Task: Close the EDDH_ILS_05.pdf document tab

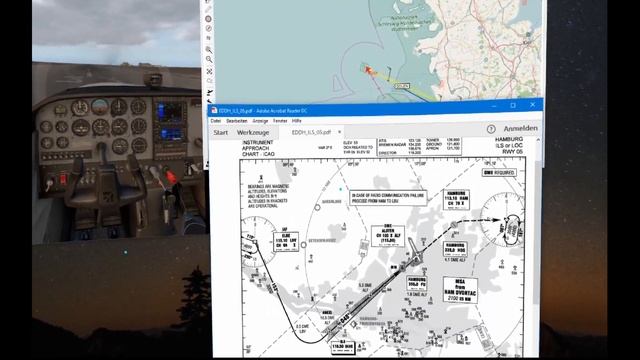Action: point(339,132)
